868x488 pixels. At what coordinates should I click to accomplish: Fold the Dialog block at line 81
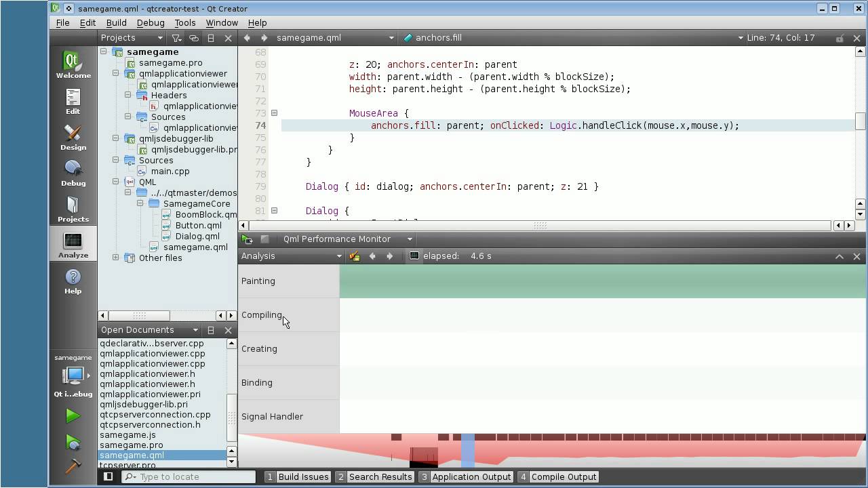[x=275, y=211]
